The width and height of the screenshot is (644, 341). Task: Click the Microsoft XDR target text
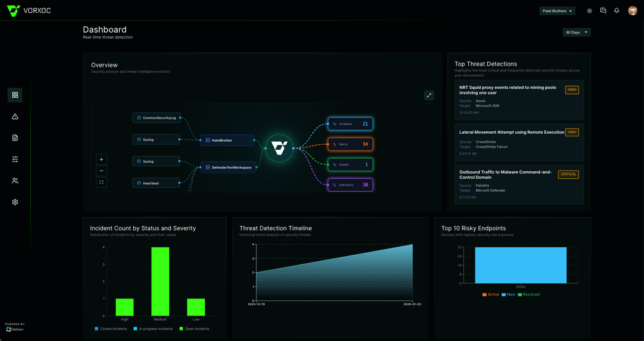tap(487, 106)
